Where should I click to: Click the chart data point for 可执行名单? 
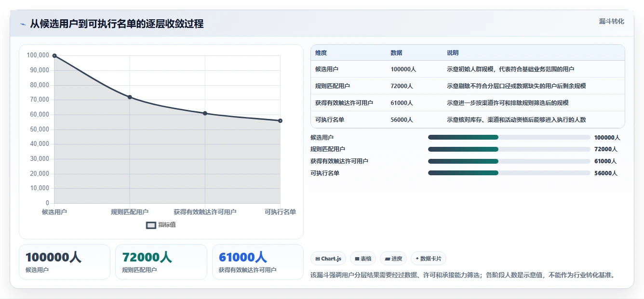point(280,121)
